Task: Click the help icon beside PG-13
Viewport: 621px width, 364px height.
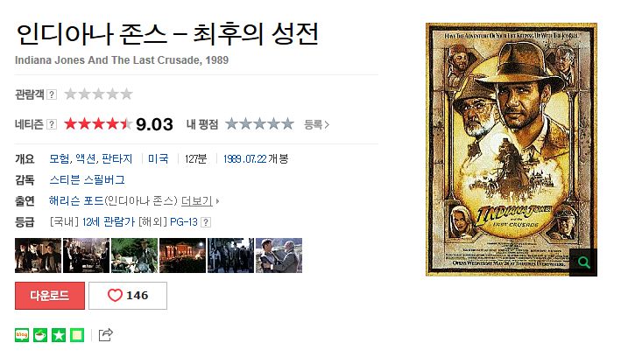Action: point(206,222)
